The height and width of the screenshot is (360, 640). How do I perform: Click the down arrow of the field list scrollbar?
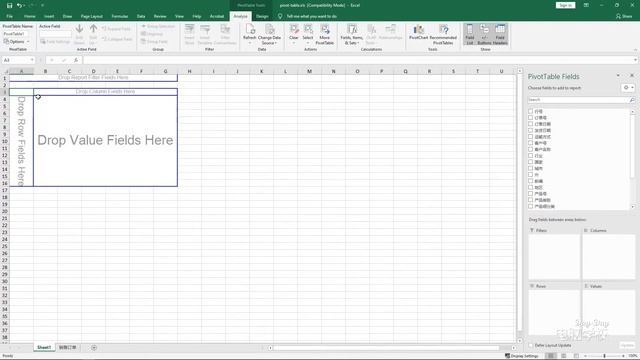pos(633,207)
